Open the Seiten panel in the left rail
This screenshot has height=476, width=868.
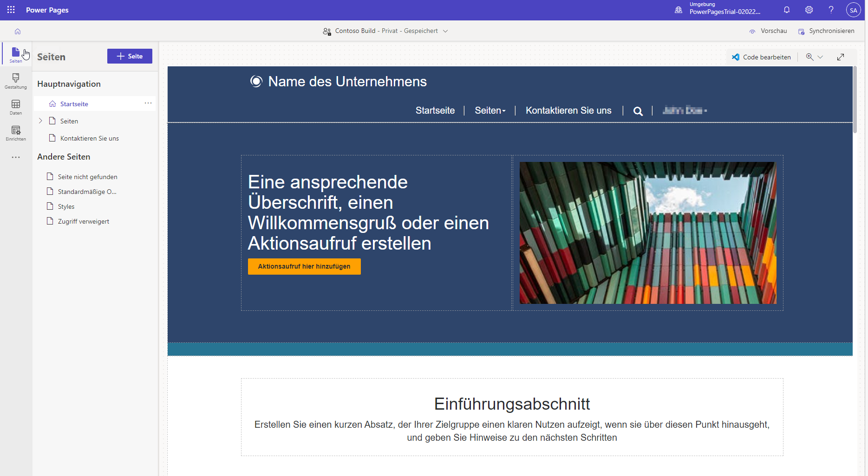(x=15, y=54)
